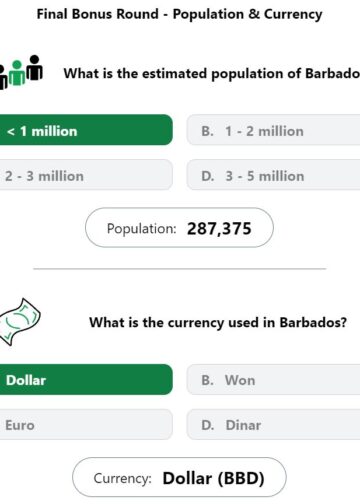This screenshot has width=360, height=504.
Task: Click the 'Population:' label in result pill
Action: [x=141, y=229]
